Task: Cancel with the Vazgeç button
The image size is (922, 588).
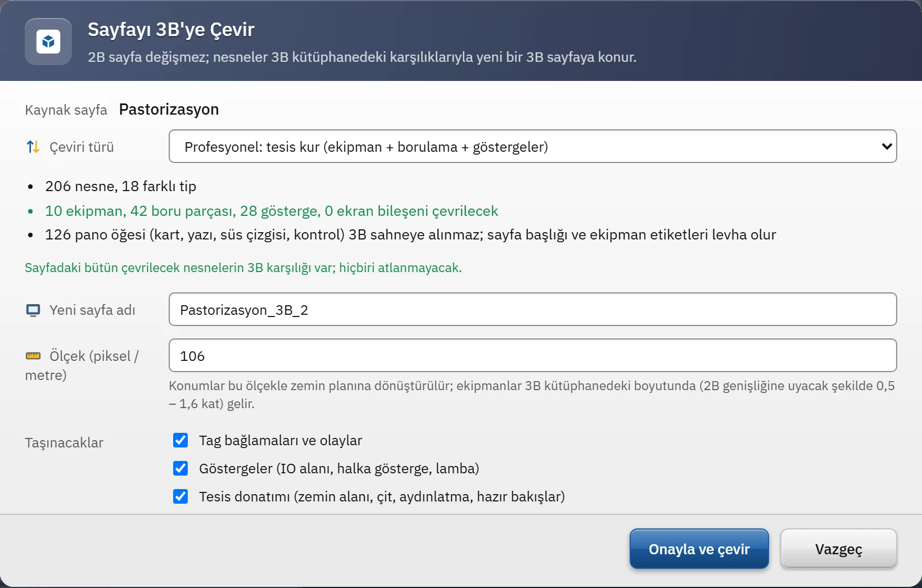Action: click(x=838, y=549)
